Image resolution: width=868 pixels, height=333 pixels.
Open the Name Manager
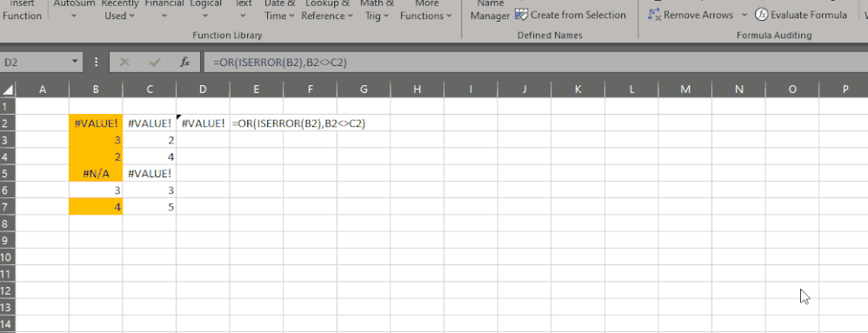(x=490, y=10)
